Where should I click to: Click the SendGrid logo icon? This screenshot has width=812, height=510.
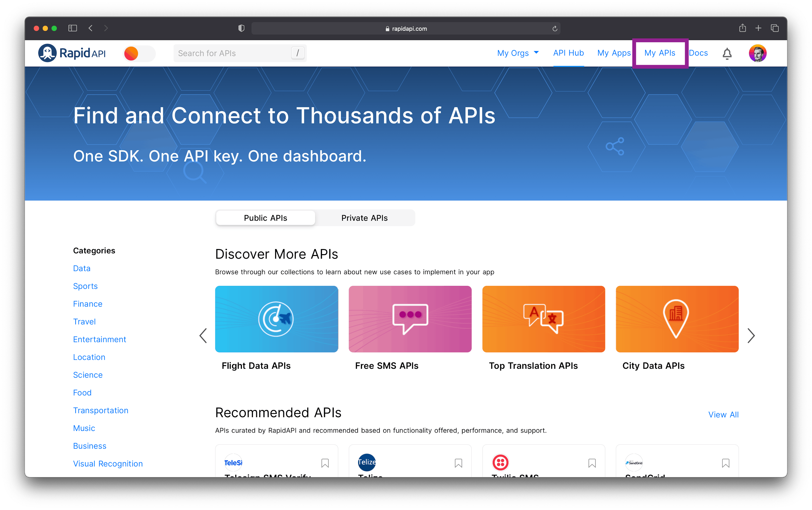(x=634, y=462)
